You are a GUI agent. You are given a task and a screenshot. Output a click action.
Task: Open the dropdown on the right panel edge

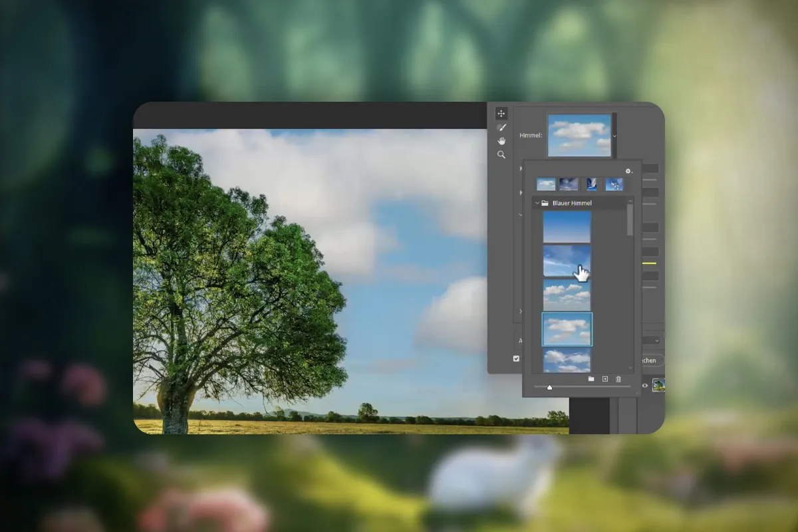657,340
